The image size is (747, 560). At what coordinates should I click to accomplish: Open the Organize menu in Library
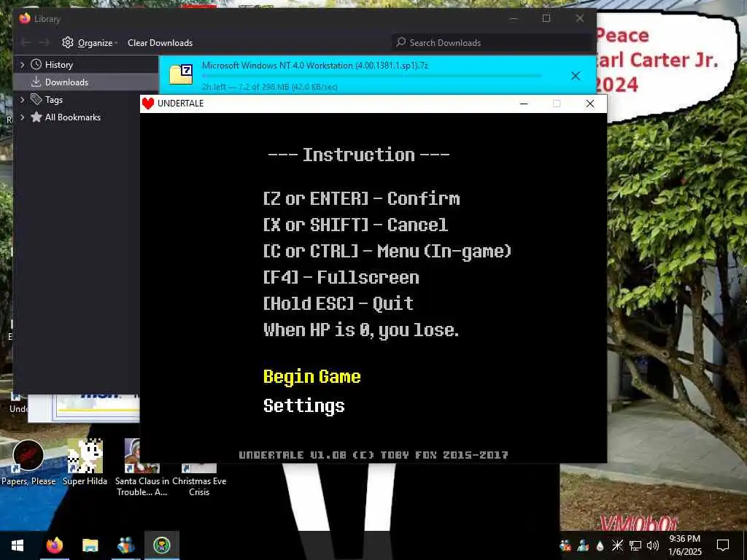click(90, 43)
